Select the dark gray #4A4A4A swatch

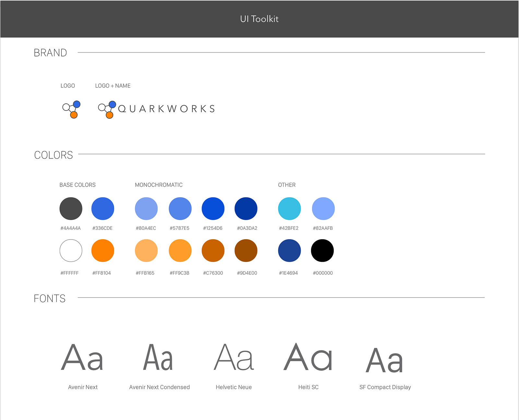coord(71,209)
